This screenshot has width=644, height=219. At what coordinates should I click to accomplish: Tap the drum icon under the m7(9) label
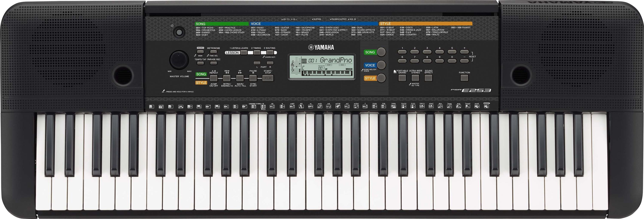point(338,107)
